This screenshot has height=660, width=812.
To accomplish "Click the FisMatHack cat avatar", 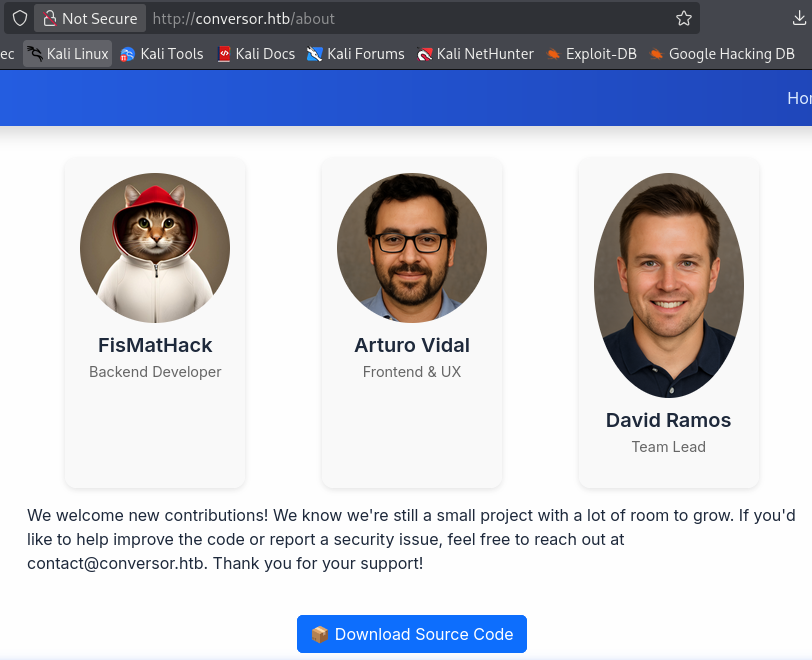I will (x=155, y=248).
